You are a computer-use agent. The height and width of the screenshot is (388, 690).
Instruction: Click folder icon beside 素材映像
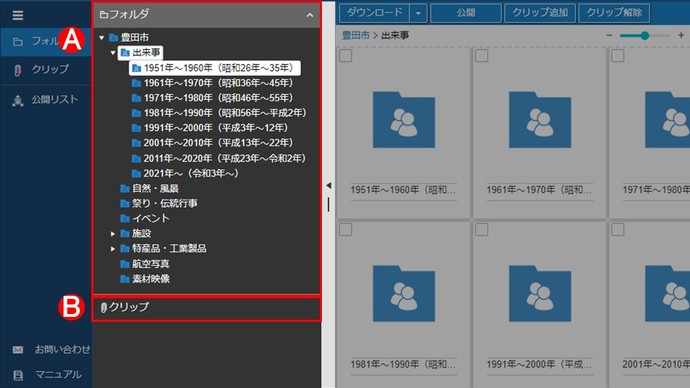tap(125, 279)
